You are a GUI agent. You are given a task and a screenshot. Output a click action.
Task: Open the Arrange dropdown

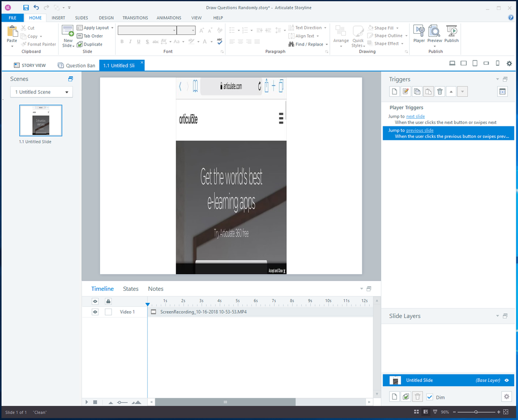(x=341, y=36)
